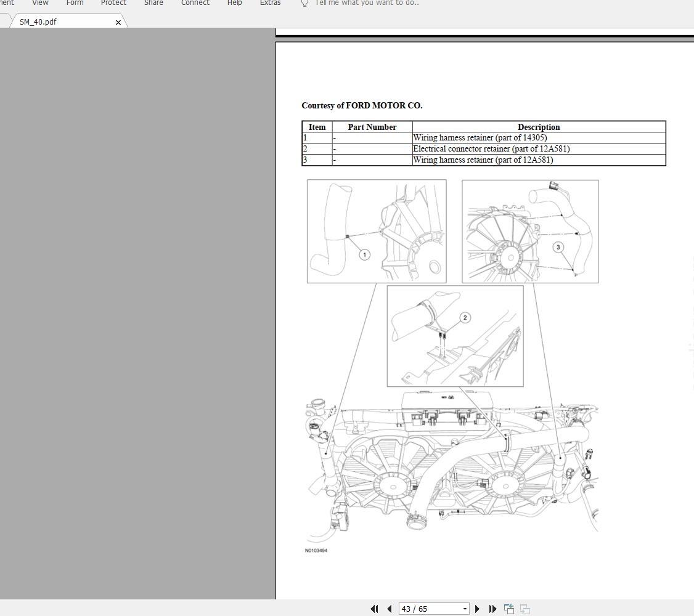Click callout 2 in the connector diagram

tap(465, 317)
